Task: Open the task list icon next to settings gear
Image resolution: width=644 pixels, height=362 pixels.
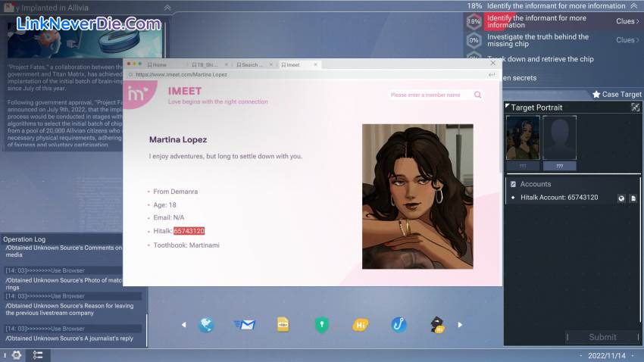Action: (x=37, y=355)
